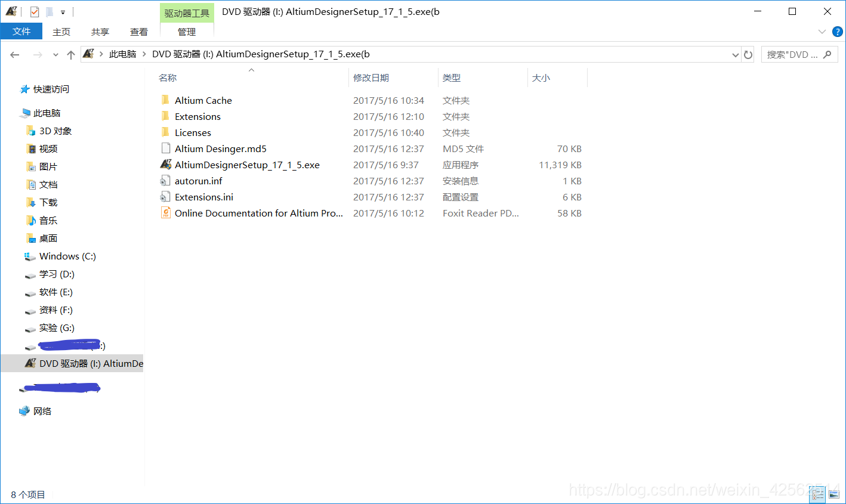The image size is (846, 504).
Task: Click the Online Documentation PDF file icon
Action: (x=166, y=213)
